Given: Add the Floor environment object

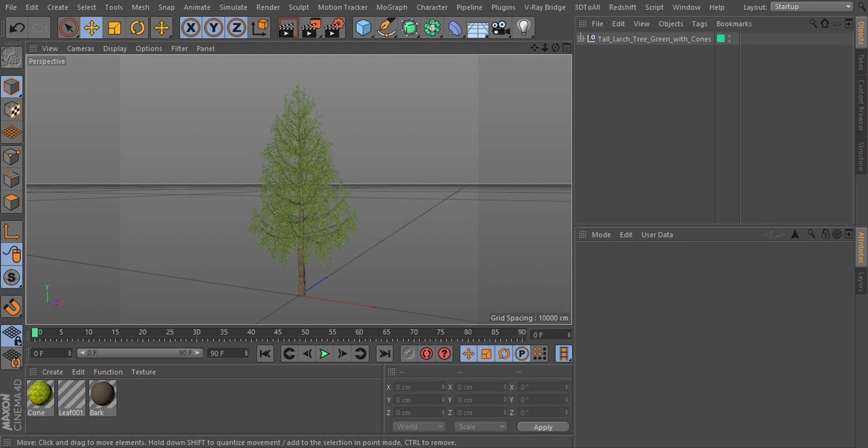Looking at the screenshot, I should (x=478, y=28).
